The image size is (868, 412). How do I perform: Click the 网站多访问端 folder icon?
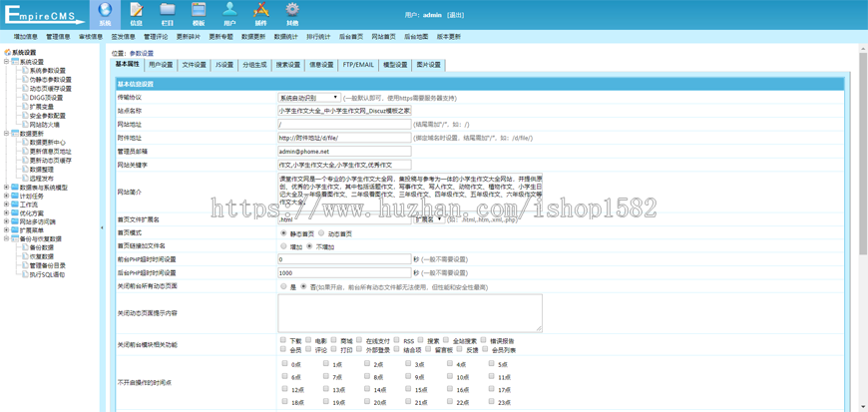15,221
